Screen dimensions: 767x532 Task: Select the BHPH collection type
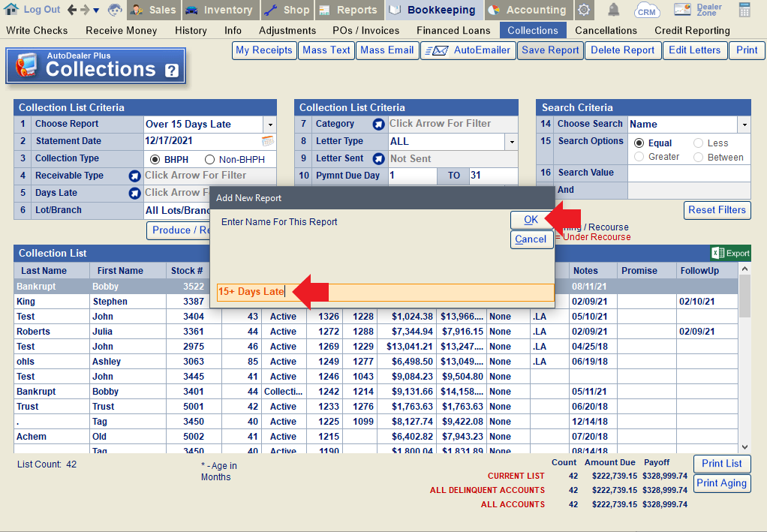[155, 159]
